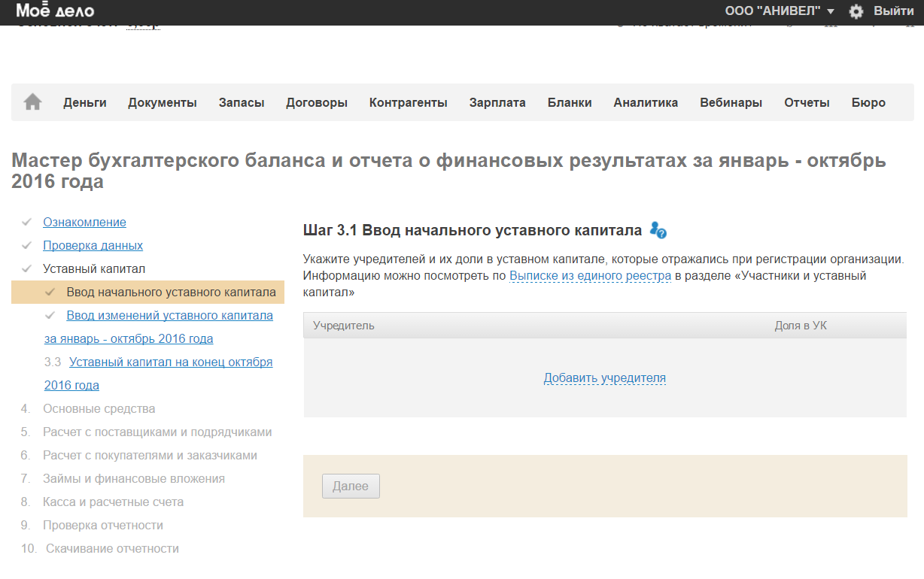The width and height of the screenshot is (924, 579).
Task: Click step 6 Расчет с покупателями и заказчиками
Action: pos(150,456)
